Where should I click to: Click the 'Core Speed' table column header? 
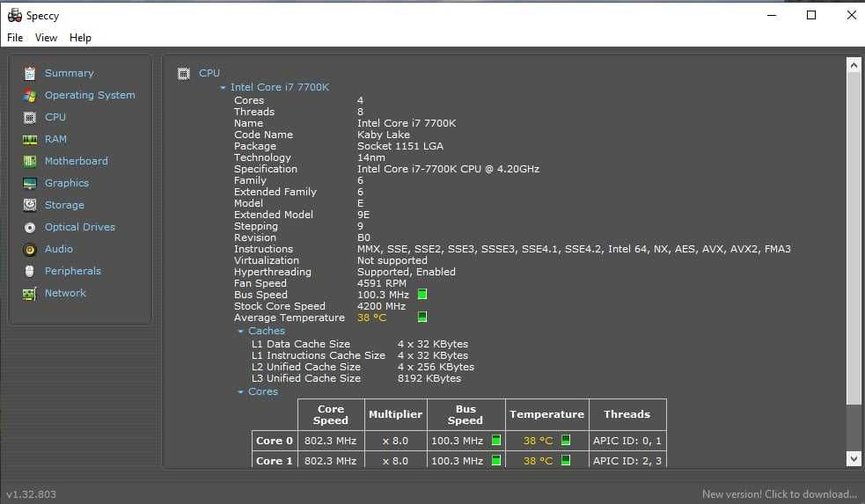click(331, 414)
